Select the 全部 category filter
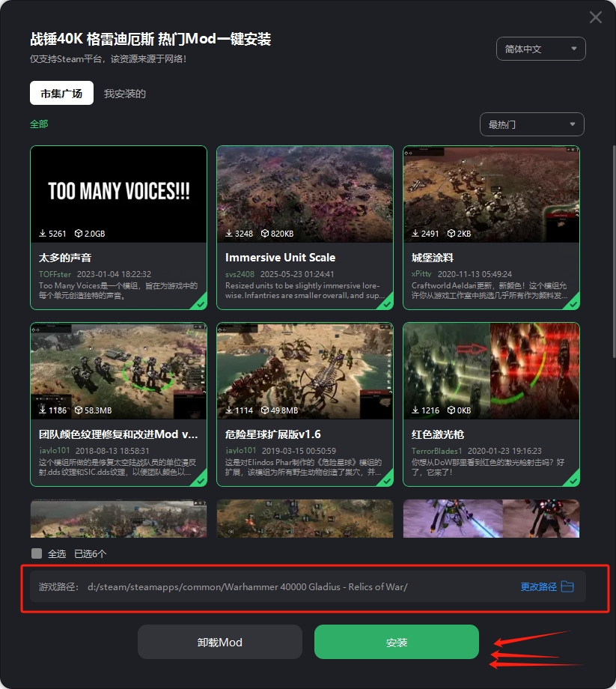 [39, 124]
